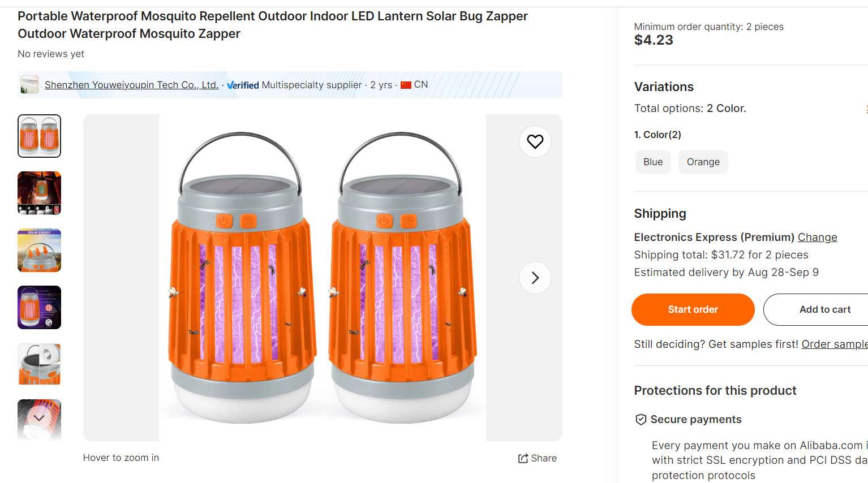
Task: Open the Shipping section details
Action: pyautogui.click(x=660, y=213)
